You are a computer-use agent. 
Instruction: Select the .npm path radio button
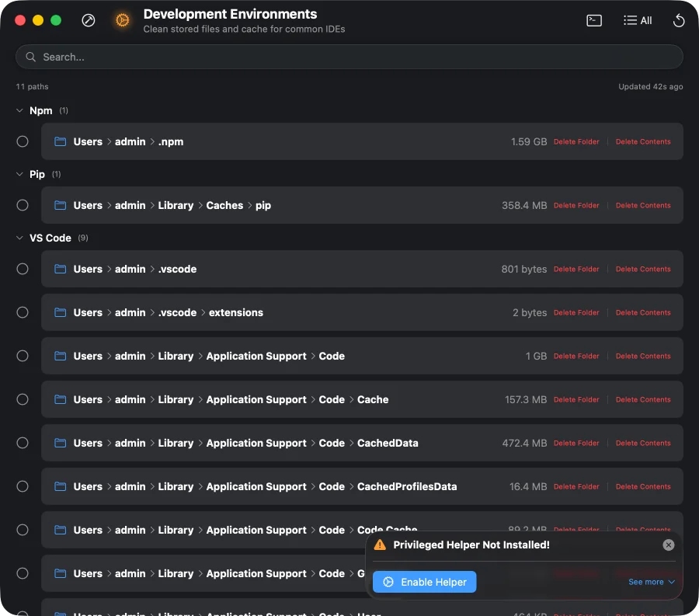pos(23,141)
